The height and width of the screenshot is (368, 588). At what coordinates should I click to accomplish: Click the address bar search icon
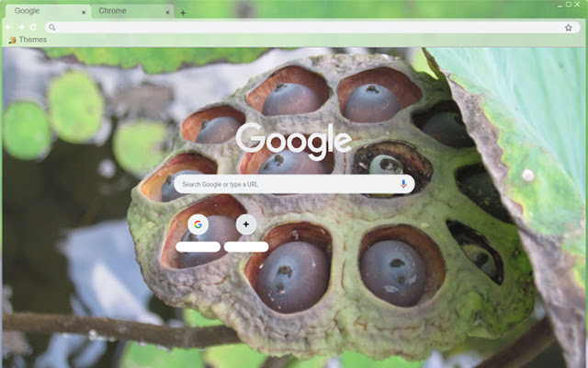[x=52, y=27]
